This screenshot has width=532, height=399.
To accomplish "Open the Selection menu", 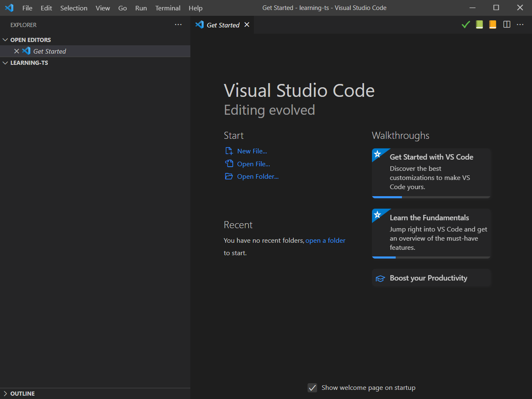I will coord(74,8).
